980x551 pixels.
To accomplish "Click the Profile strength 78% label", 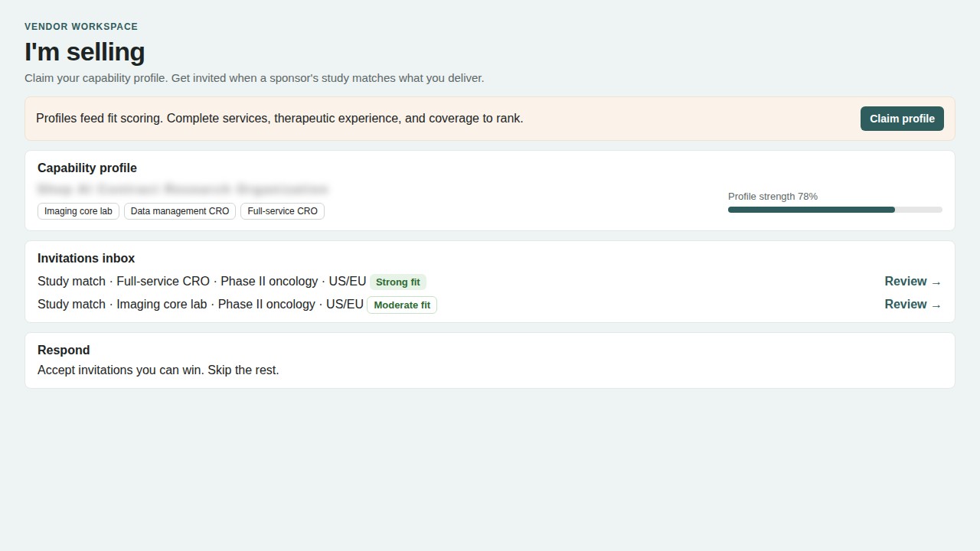I will (x=773, y=197).
